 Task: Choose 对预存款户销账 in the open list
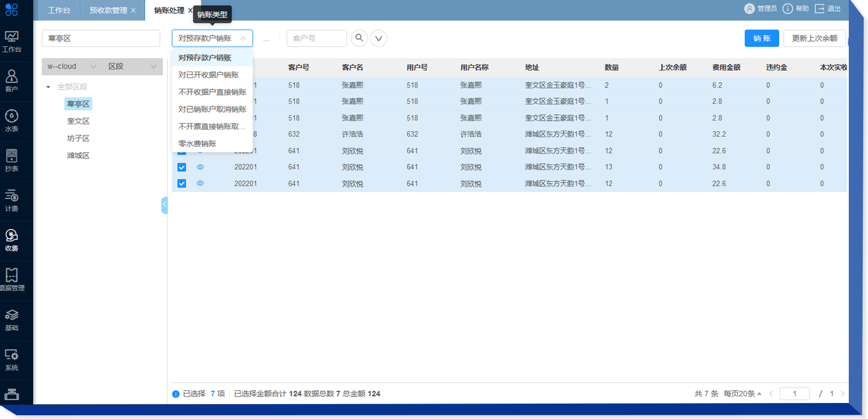(x=212, y=58)
